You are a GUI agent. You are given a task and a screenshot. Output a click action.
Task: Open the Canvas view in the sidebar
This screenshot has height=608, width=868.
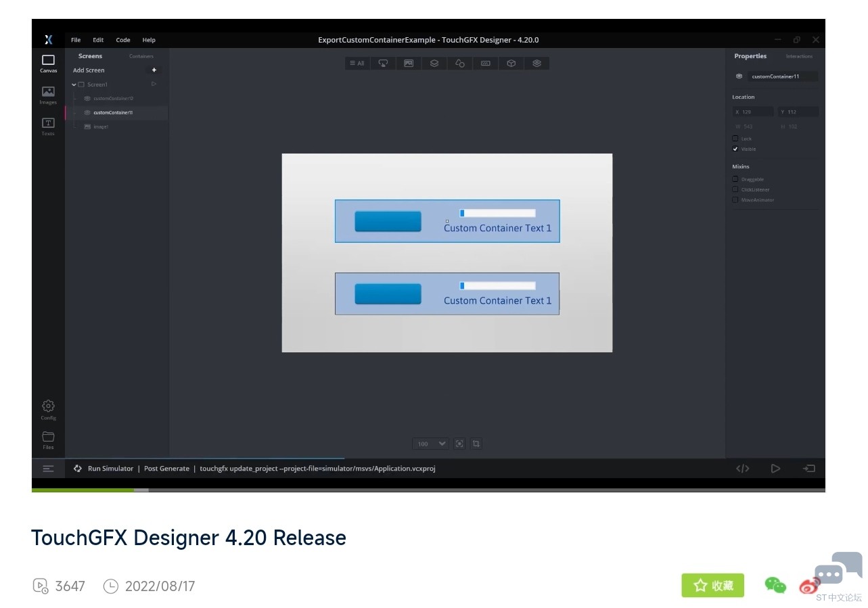click(x=48, y=64)
